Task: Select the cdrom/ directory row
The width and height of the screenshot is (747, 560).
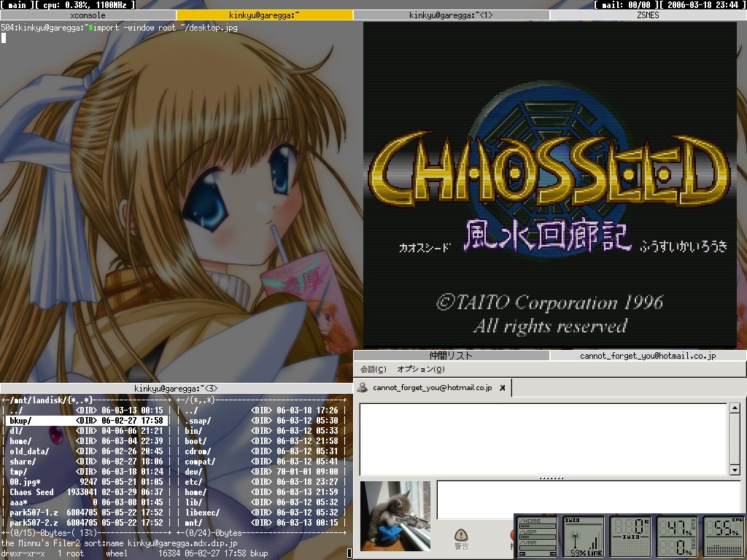Action: (262, 451)
